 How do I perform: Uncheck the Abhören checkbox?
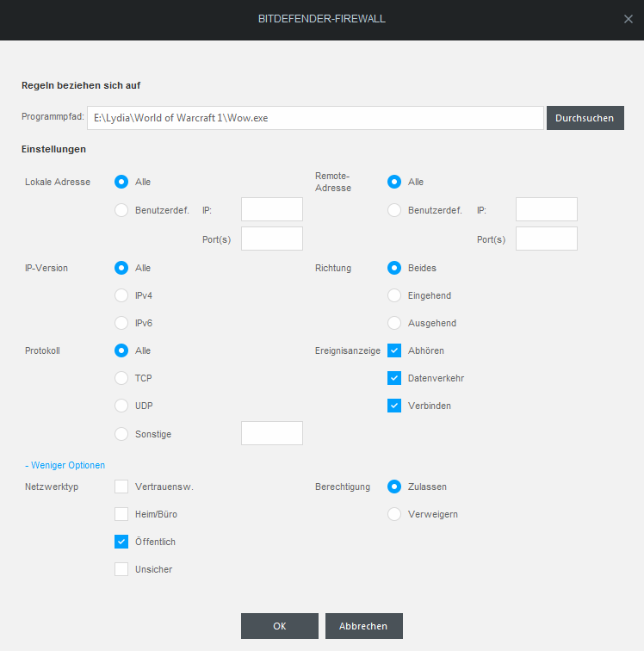pyautogui.click(x=394, y=350)
